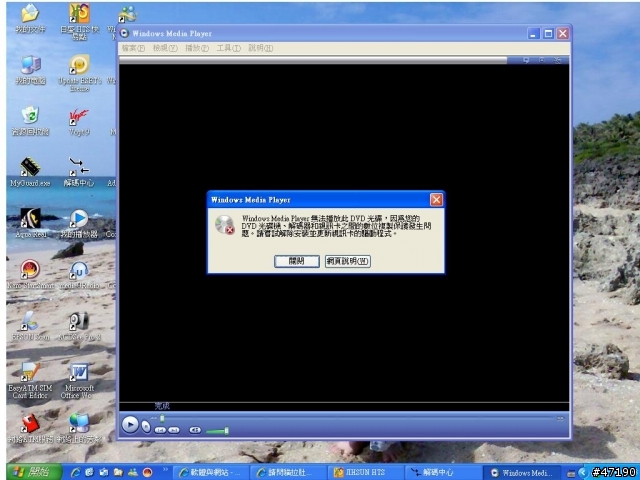The width and height of the screenshot is (640, 480).
Task: Click the seek bar handle in the player
Action: tap(162, 418)
